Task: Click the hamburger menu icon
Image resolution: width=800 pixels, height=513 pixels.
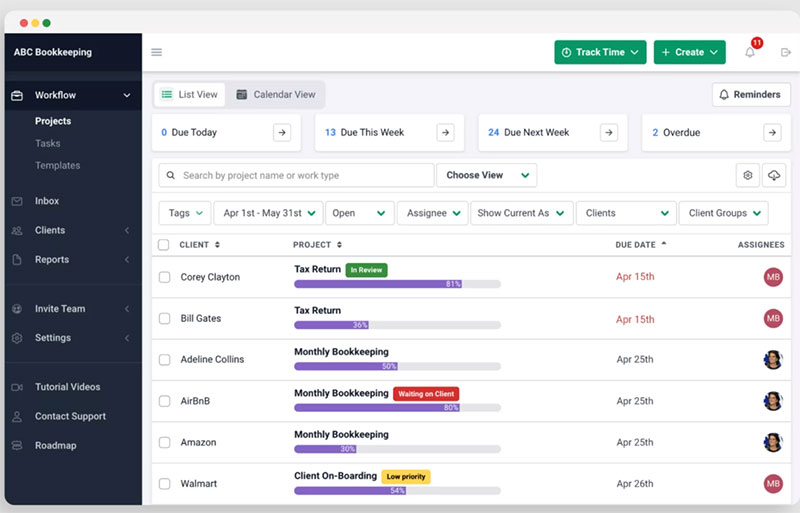Action: click(157, 52)
